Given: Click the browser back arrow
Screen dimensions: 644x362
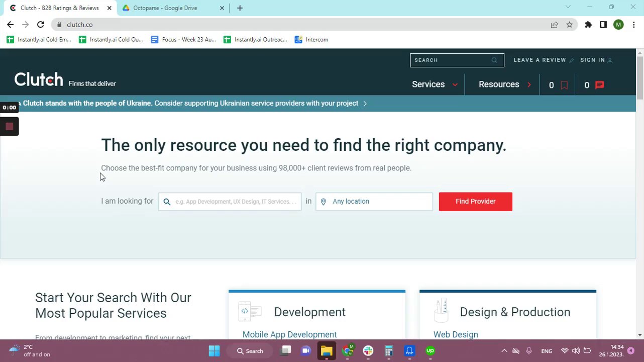Looking at the screenshot, I should [10, 25].
